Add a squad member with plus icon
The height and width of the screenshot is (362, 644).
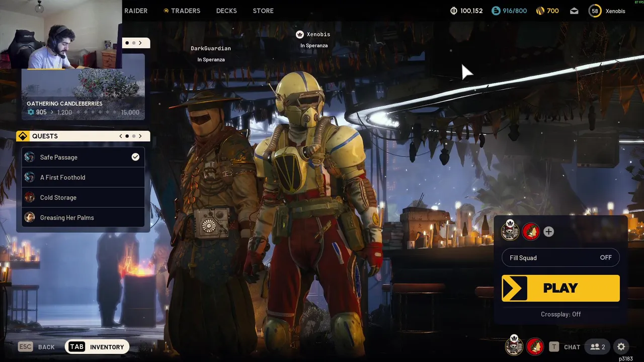coord(548,232)
